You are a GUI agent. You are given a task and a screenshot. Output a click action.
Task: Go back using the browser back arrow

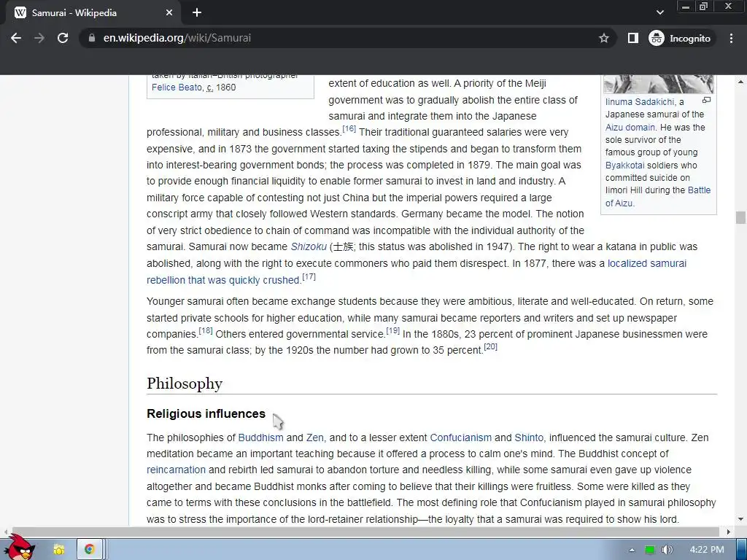click(x=16, y=38)
